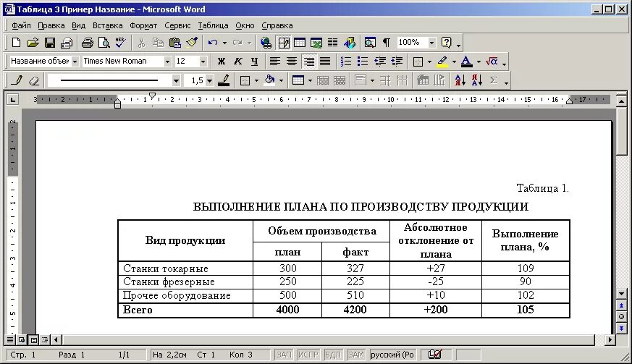Screen dimensions: 632x364
Task: Click the русский language indicator
Action: (392, 355)
